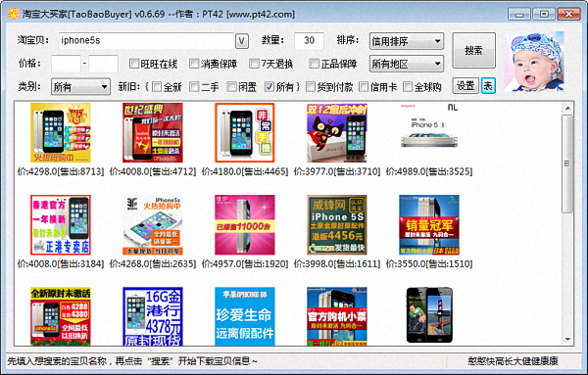The image size is (588, 375).
Task: Expand the 类别 category dropdown
Action: coord(80,87)
